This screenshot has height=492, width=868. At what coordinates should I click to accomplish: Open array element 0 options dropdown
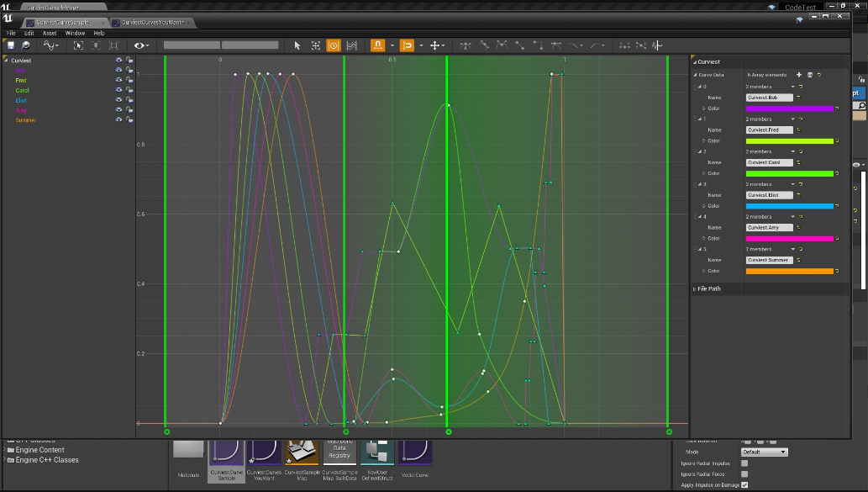coord(792,87)
